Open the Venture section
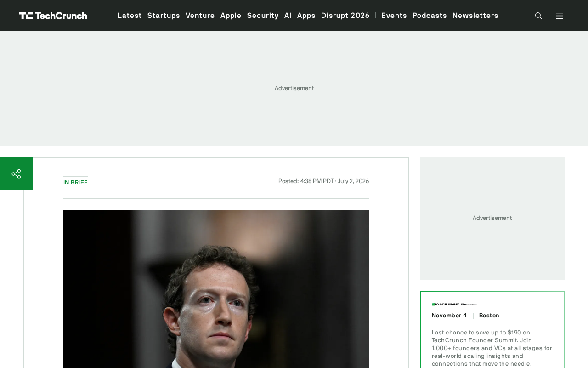 click(x=200, y=16)
